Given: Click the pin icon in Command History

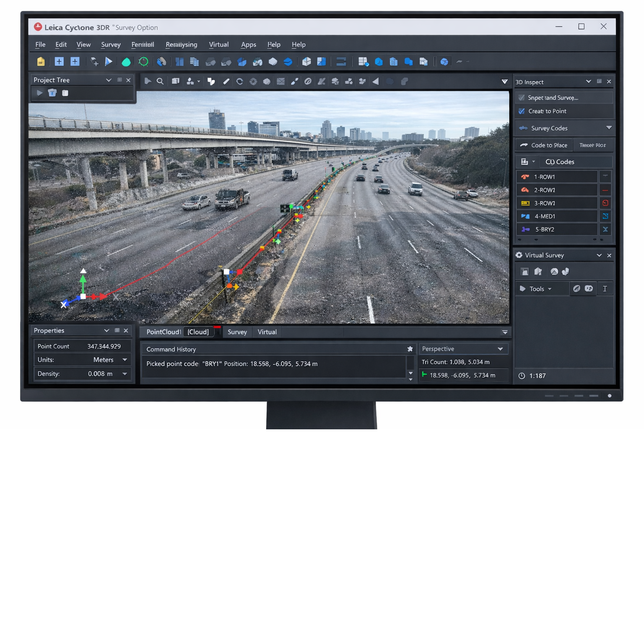Looking at the screenshot, I should (410, 349).
